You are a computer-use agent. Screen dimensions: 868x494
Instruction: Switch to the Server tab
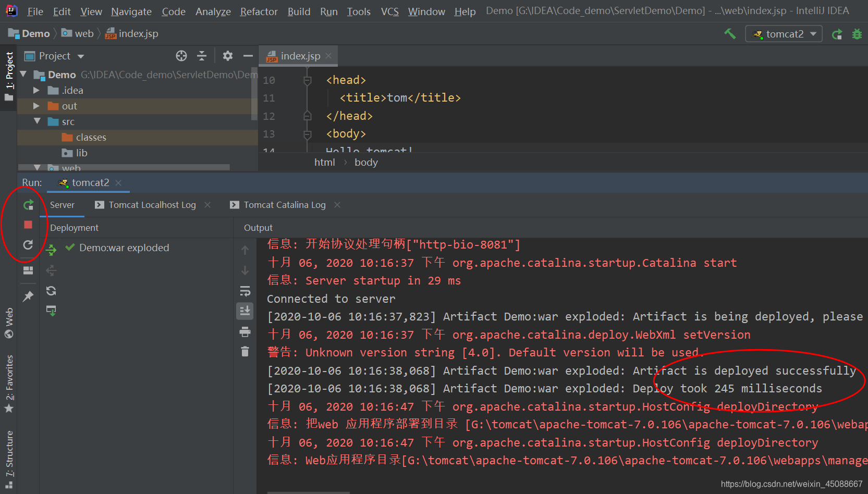pyautogui.click(x=62, y=205)
